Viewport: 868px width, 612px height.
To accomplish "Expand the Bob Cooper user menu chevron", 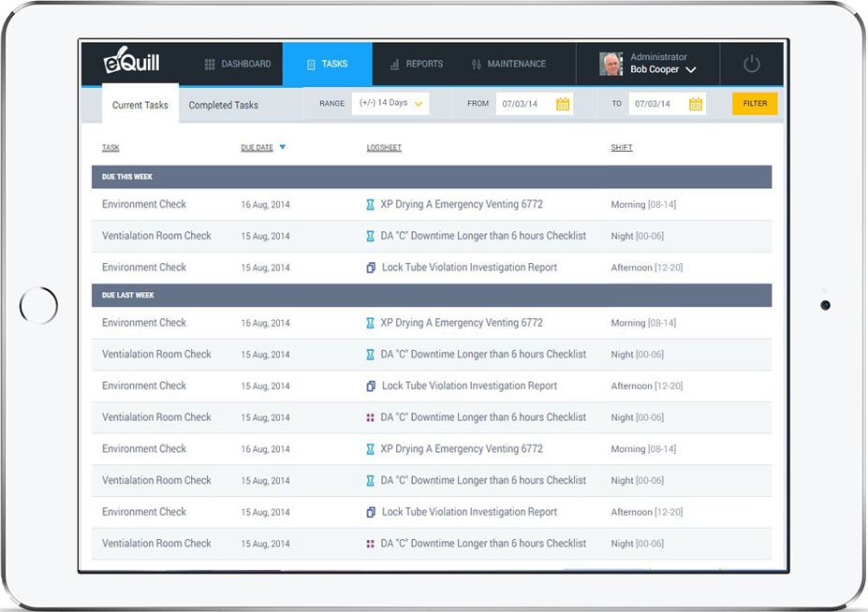I will click(x=690, y=70).
